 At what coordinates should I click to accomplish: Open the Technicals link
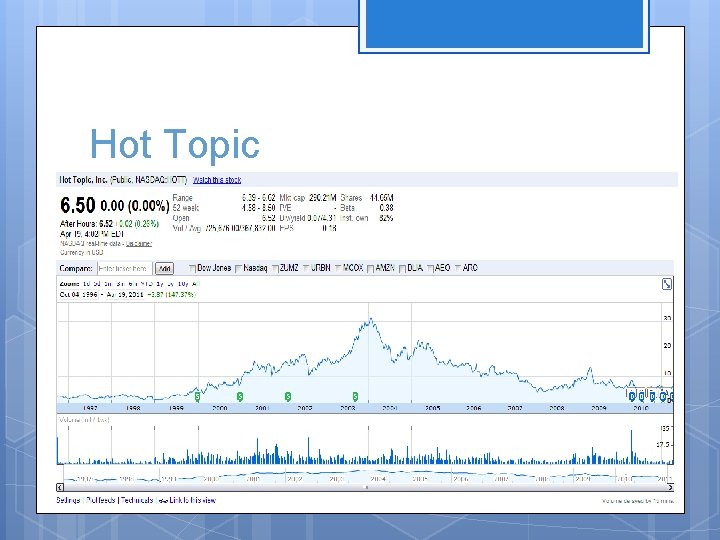(x=137, y=500)
